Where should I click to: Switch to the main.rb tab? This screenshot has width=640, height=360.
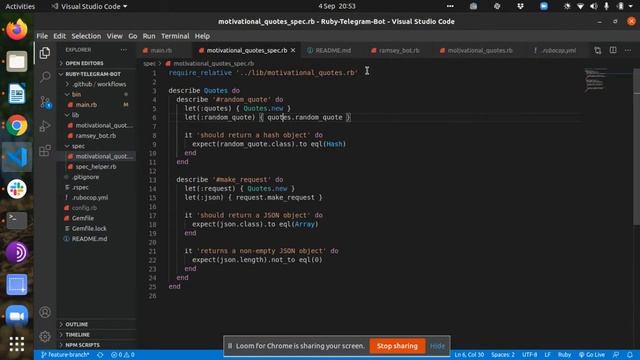pyautogui.click(x=160, y=50)
